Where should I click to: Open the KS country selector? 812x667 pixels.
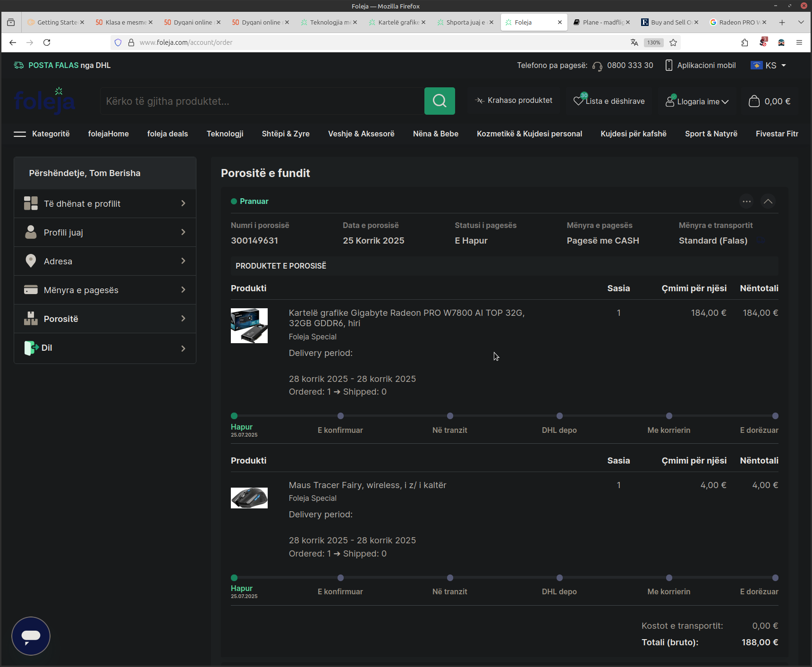point(769,66)
